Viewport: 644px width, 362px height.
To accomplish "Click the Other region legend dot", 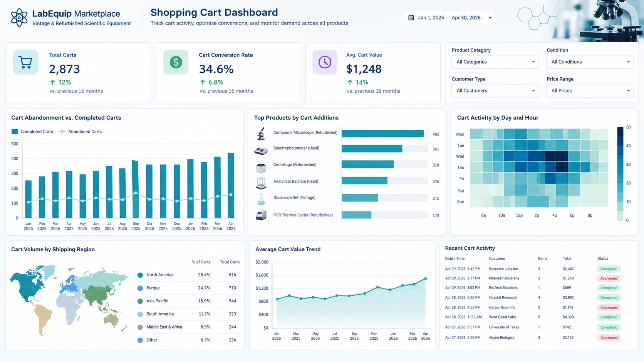I will pos(140,340).
